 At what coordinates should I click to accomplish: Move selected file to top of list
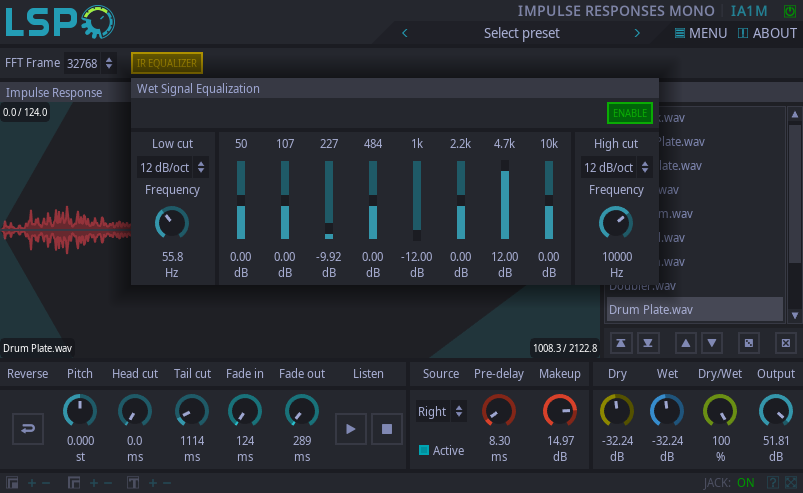[x=622, y=343]
